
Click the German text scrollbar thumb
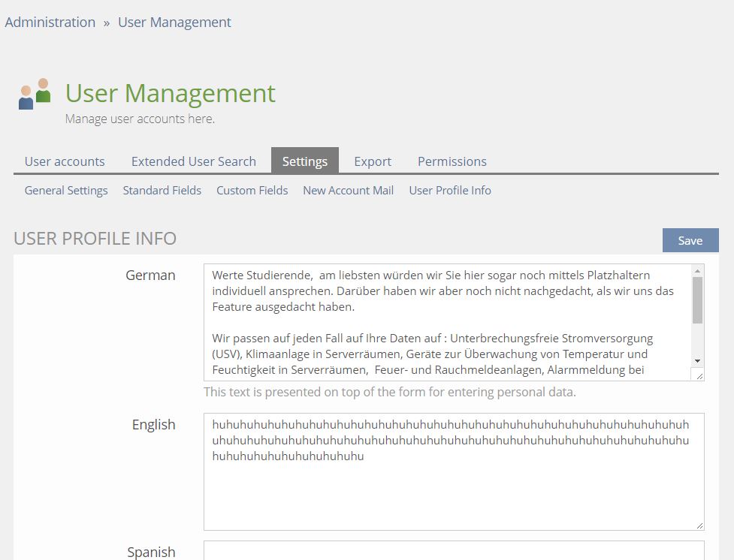coord(697,300)
